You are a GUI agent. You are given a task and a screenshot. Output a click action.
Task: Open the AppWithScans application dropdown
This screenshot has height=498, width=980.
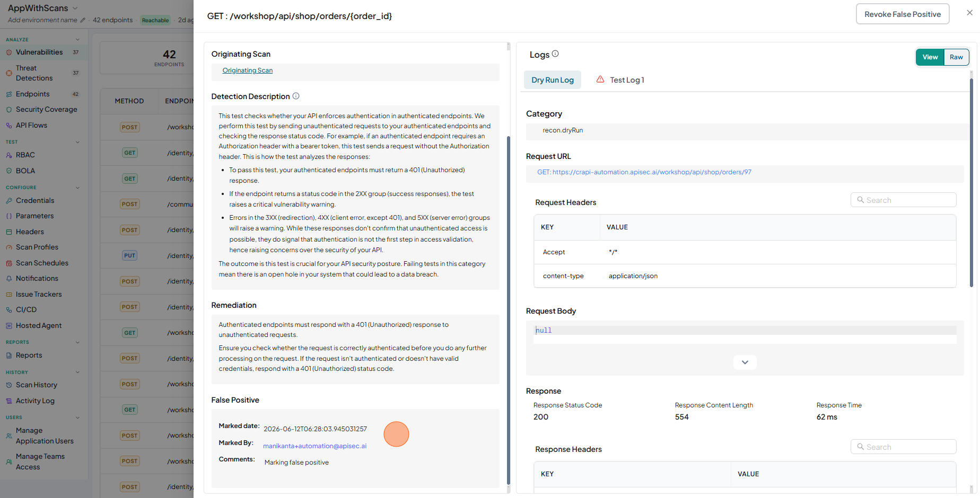click(75, 8)
